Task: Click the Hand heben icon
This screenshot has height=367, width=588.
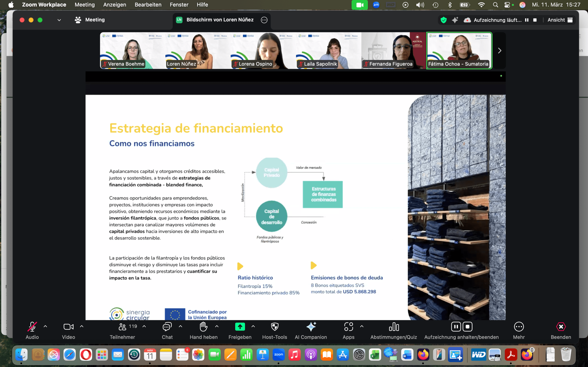Action: tap(203, 327)
